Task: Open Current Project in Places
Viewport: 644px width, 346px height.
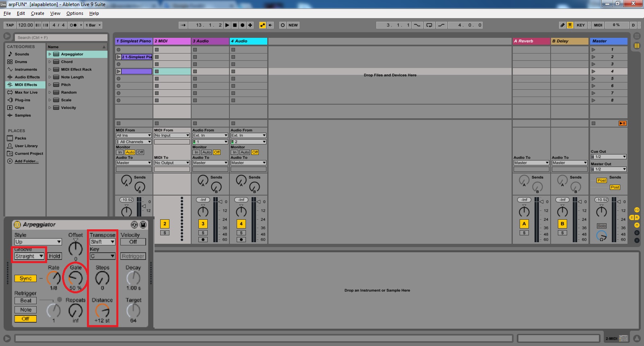Action: [x=29, y=153]
